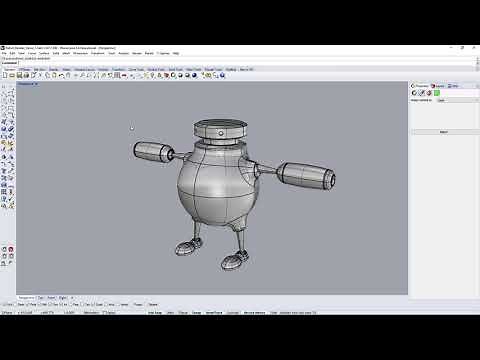
Task: Open the Transform menu
Action: click(98, 53)
